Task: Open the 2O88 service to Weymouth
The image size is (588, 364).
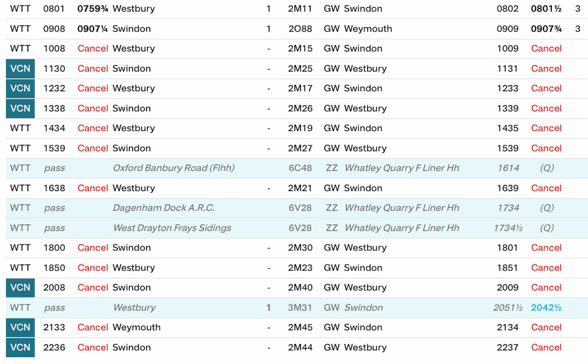Action: (300, 29)
